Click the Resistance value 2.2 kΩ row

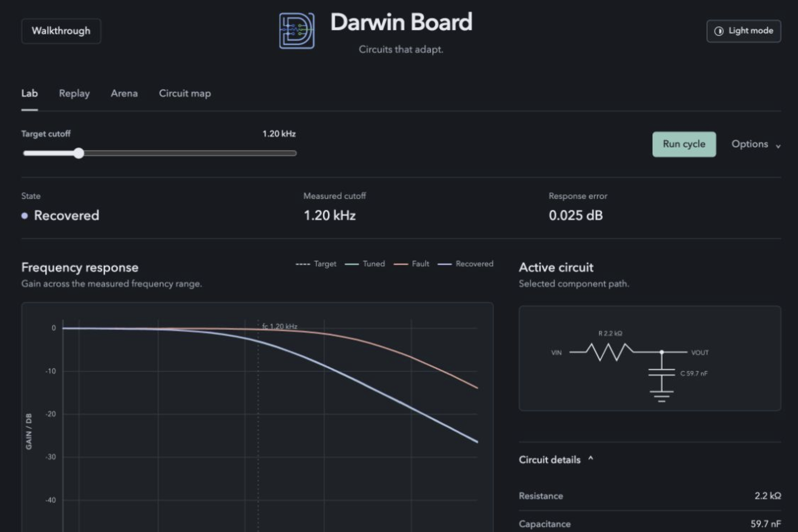[x=650, y=496]
